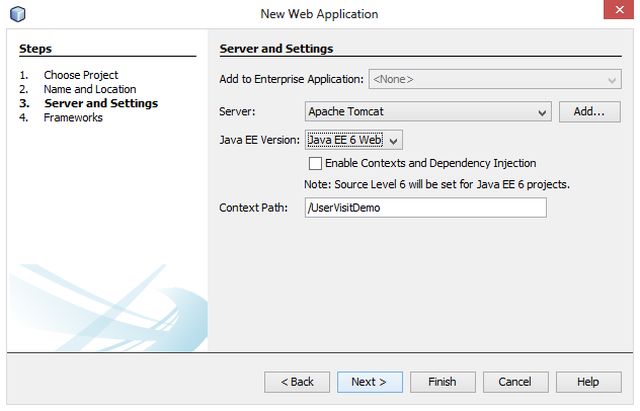The image size is (640, 411).
Task: Click the Server and Settings panel heading
Action: coord(276,49)
